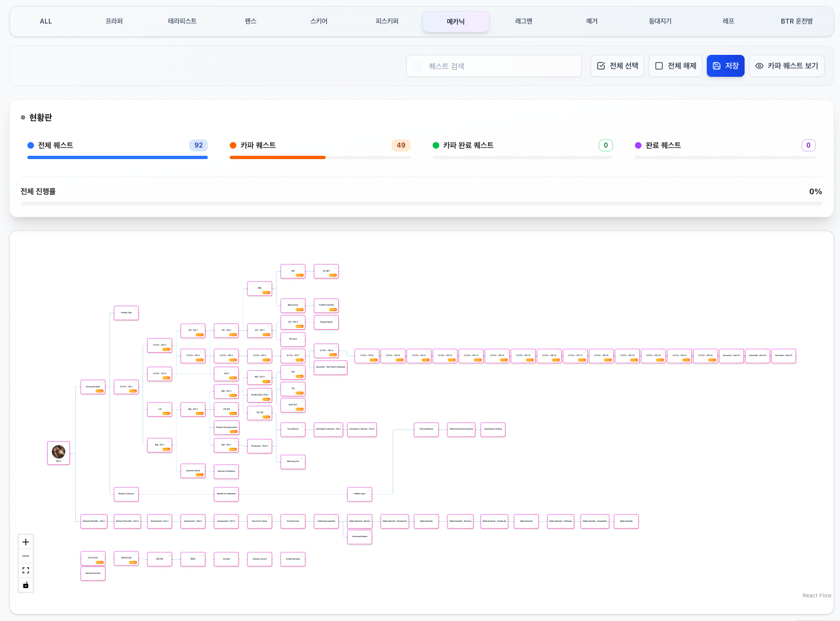Tick the Saving the Mole node checkbox
This screenshot has width=840, height=621.
click(102, 383)
